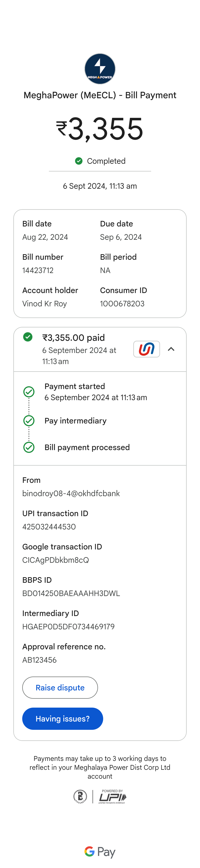Select the BBPS ID value

[x=71, y=593]
